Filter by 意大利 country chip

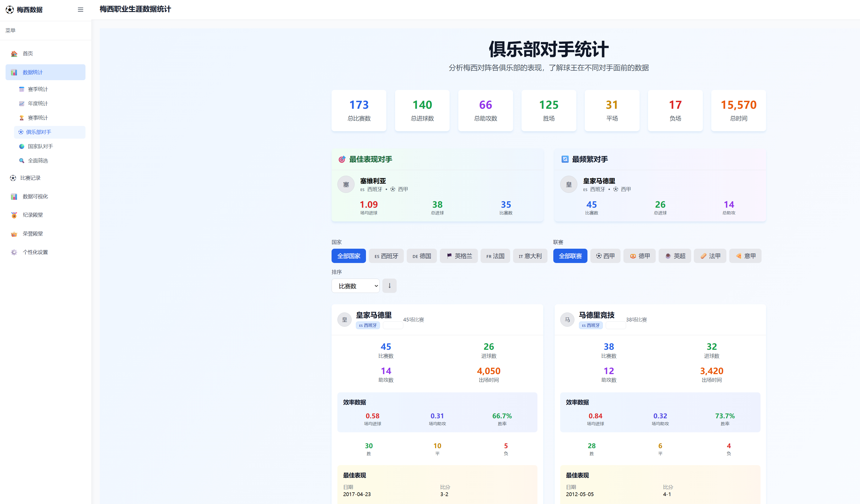click(530, 256)
